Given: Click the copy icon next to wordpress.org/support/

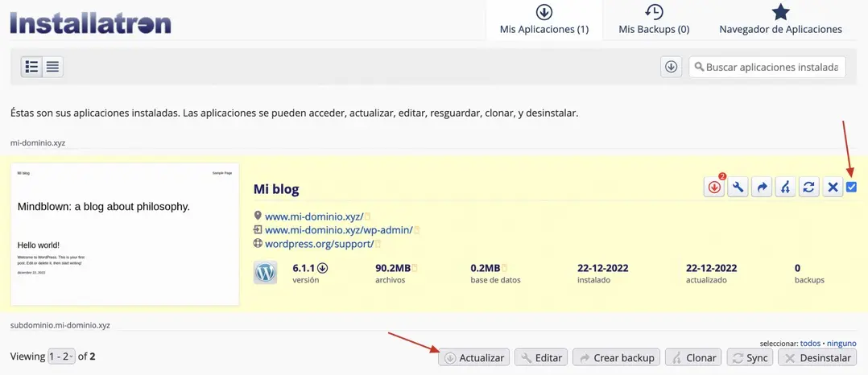Looking at the screenshot, I should coord(378,244).
